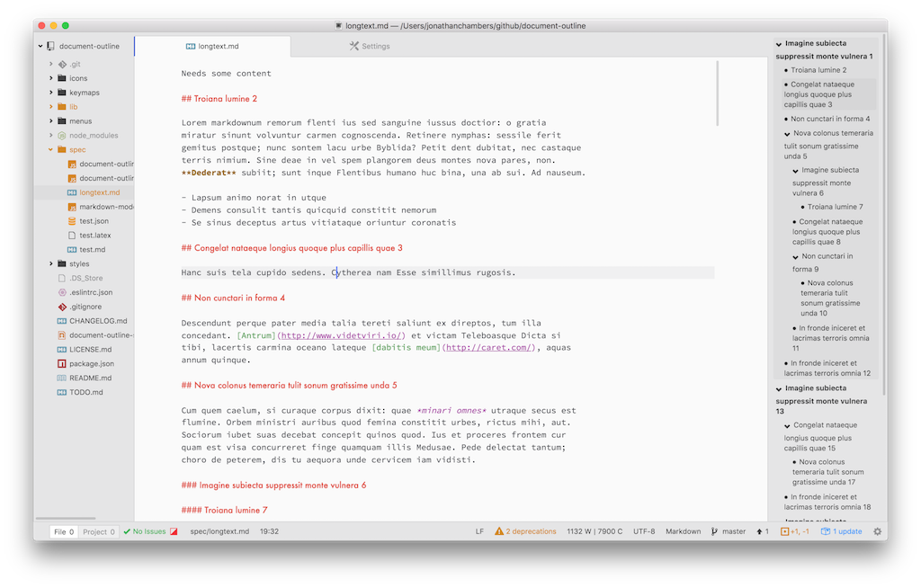Click the .git folder icon
The height and width of the screenshot is (588, 921).
(x=62, y=64)
